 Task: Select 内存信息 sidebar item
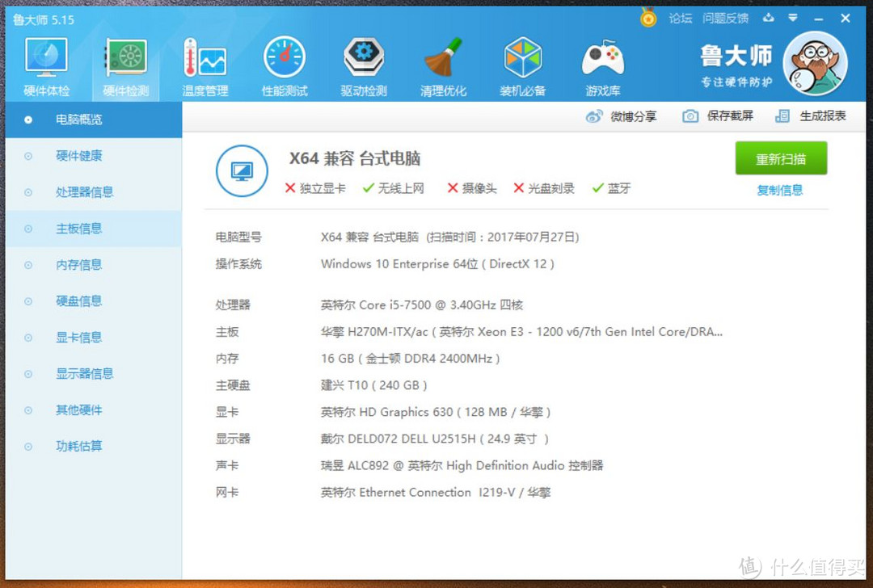(94, 265)
